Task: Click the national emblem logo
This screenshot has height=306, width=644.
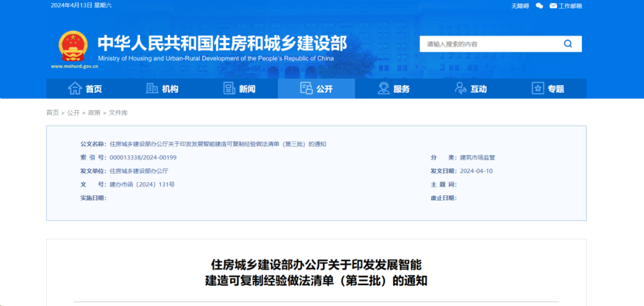Action: click(73, 46)
